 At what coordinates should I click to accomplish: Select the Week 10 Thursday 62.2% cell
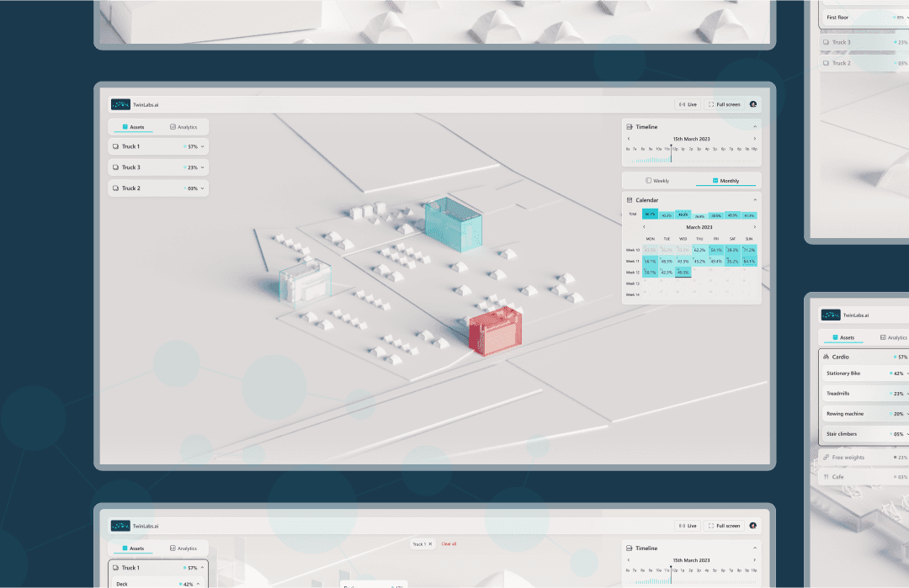699,250
